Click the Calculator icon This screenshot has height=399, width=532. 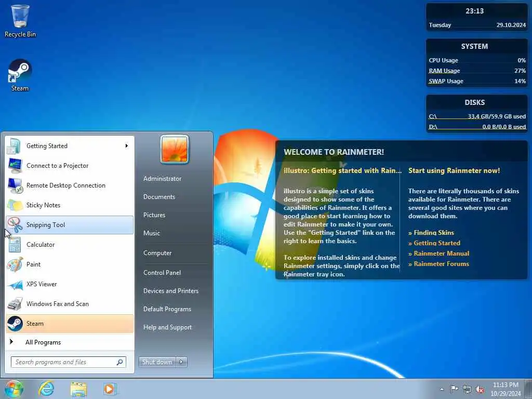pos(14,245)
